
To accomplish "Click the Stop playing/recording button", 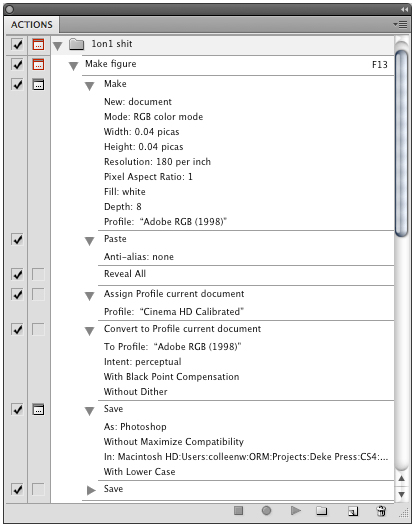I will point(239,511).
